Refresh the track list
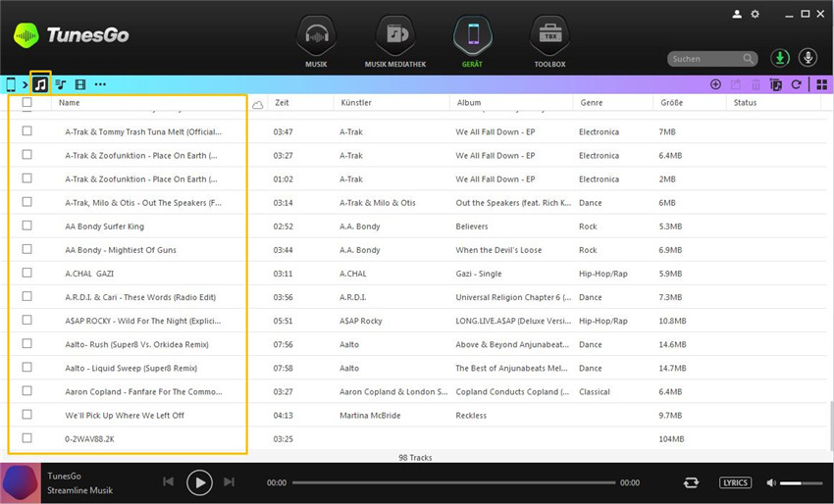 [x=797, y=84]
